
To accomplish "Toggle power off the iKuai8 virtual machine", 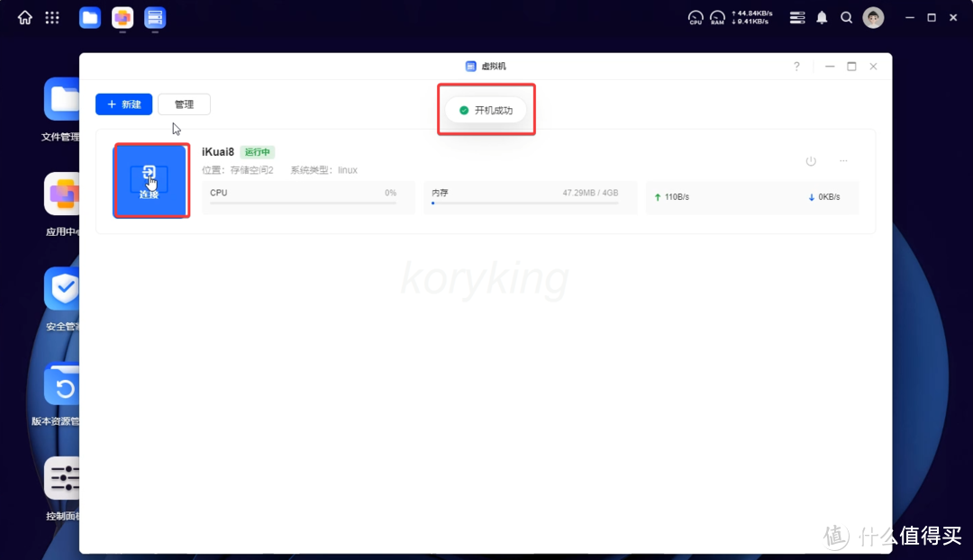I will click(811, 160).
